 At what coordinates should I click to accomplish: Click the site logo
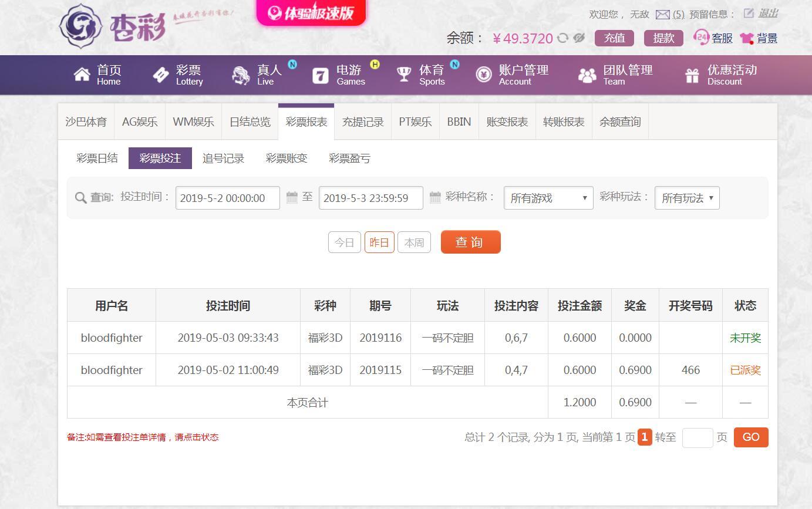point(113,26)
